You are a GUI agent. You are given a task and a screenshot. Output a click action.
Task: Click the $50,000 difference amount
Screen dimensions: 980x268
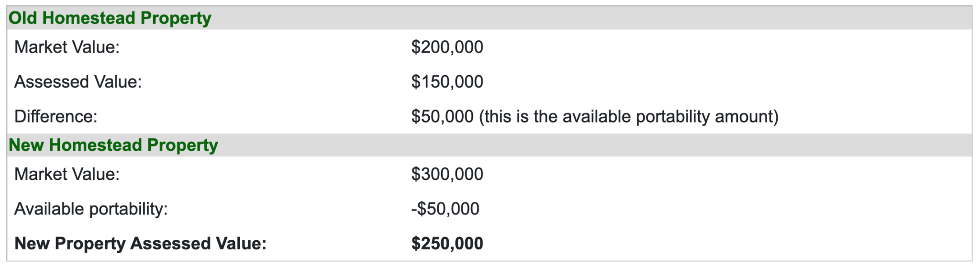(442, 117)
